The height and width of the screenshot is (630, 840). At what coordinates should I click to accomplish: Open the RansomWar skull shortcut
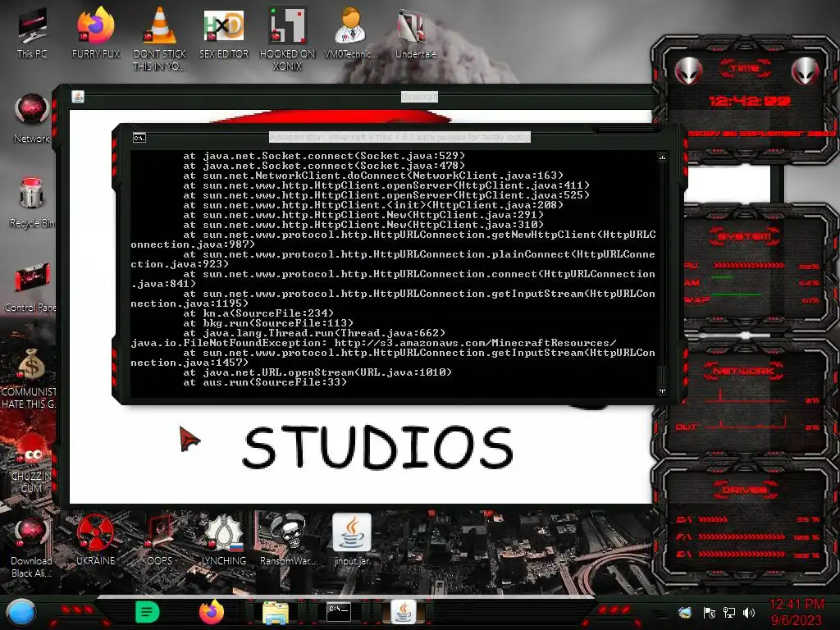pos(288,541)
